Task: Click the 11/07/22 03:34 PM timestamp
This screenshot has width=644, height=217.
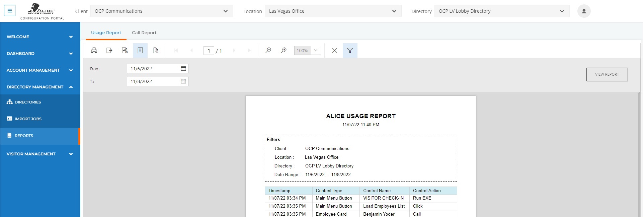Action: point(289,198)
